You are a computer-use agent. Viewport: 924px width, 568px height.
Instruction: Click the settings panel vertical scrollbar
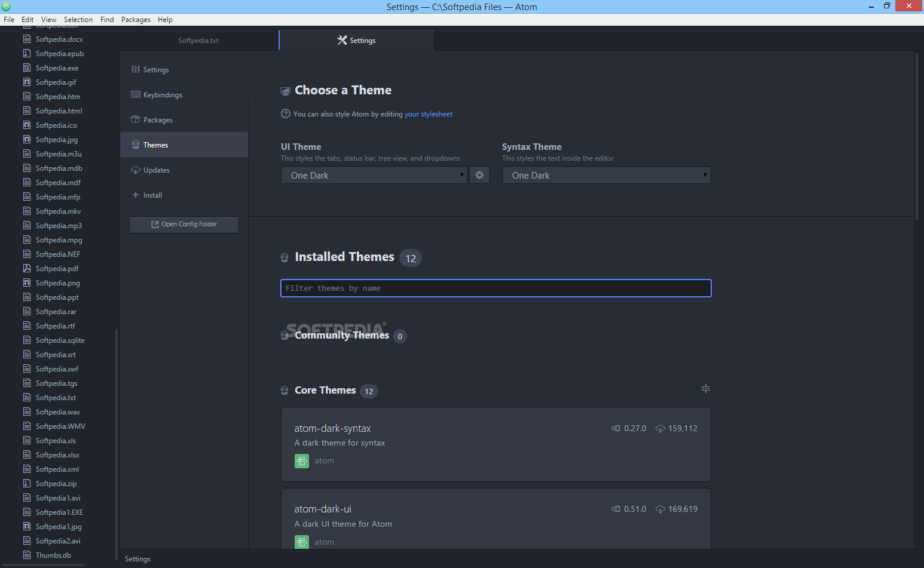tap(917, 136)
